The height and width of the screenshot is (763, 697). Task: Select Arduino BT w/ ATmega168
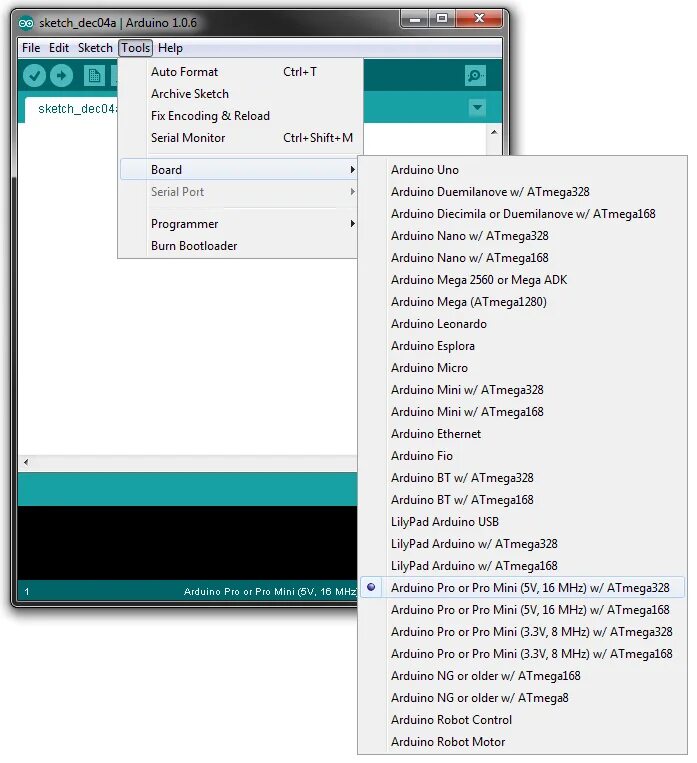pyautogui.click(x=522, y=500)
